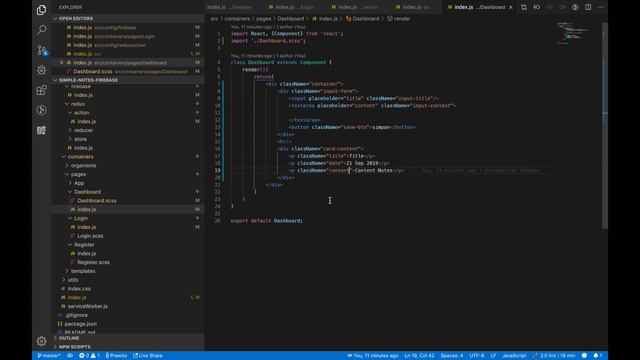This screenshot has width=640, height=360.
Task: Click the Live Share status bar item
Action: (148, 356)
